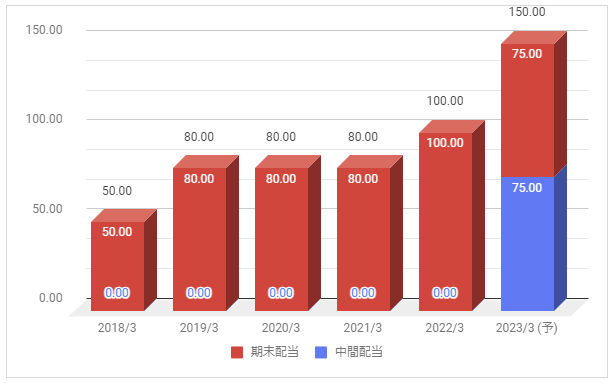Click the 0.00 label in 2021/3 bar
Screen dimensions: 613x383
tap(363, 293)
